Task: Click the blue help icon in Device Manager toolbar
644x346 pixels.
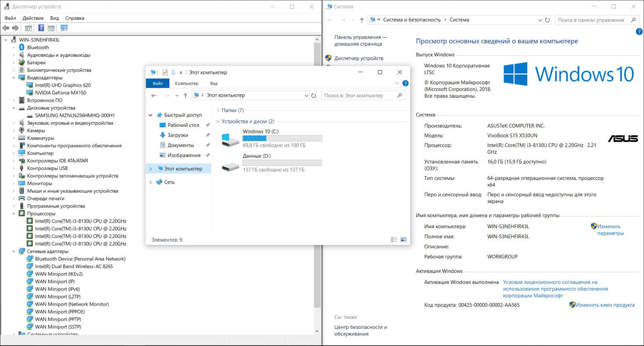Action: 41,28
